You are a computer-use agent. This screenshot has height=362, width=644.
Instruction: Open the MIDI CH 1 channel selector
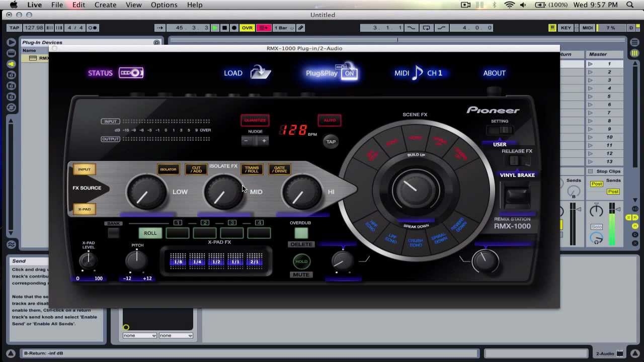tap(419, 73)
